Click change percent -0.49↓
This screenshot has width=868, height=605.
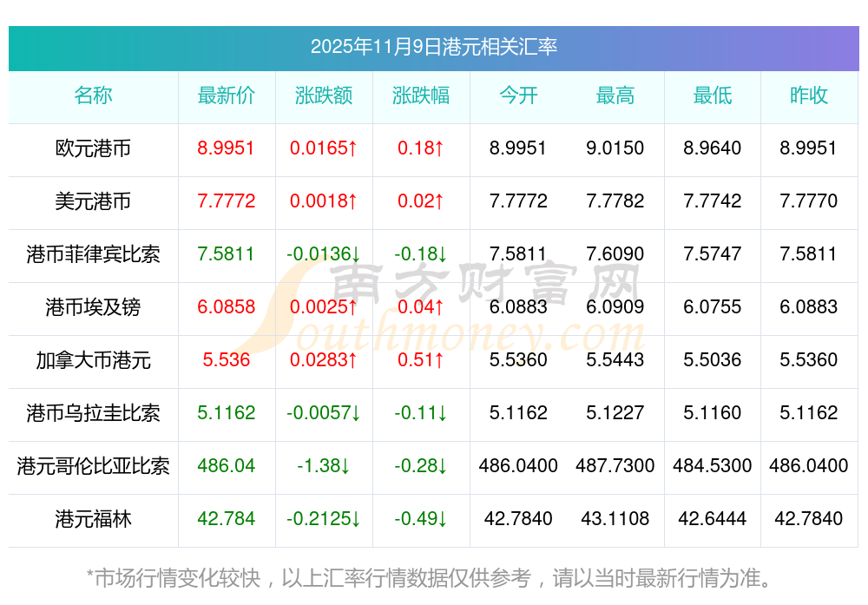point(421,519)
